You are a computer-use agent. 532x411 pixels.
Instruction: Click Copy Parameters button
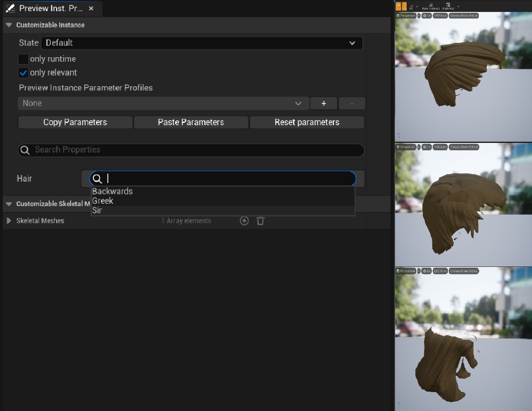point(75,122)
